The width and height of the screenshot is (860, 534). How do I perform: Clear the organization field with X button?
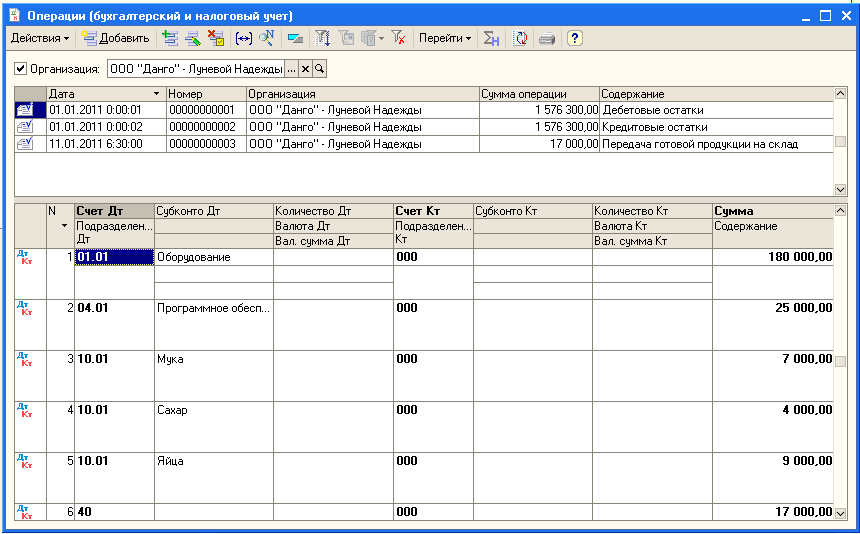(306, 69)
